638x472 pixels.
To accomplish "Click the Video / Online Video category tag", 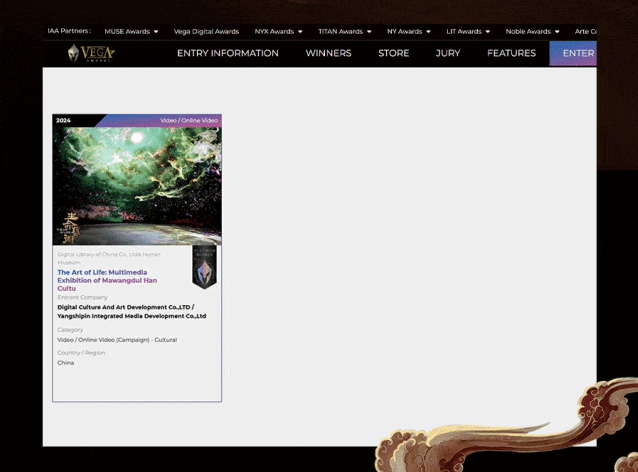I will 189,121.
